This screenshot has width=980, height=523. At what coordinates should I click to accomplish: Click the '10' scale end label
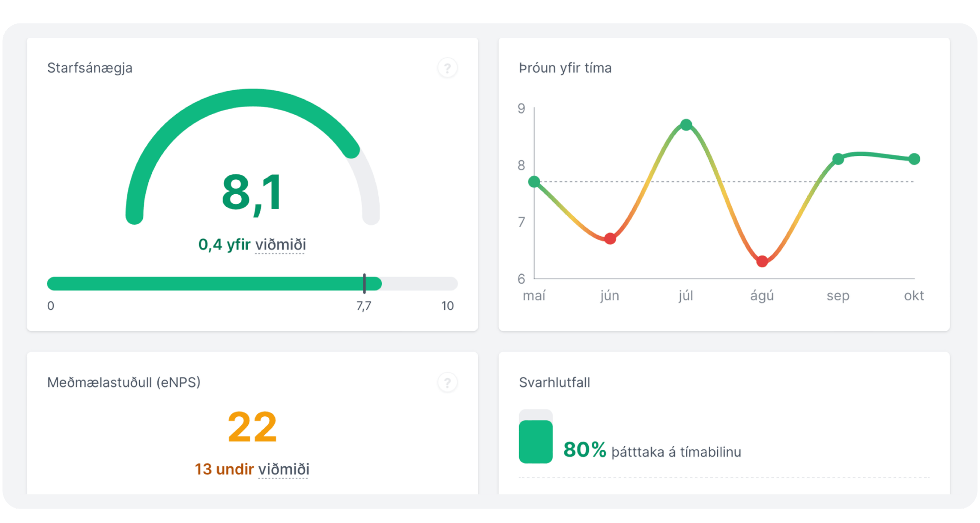(447, 306)
